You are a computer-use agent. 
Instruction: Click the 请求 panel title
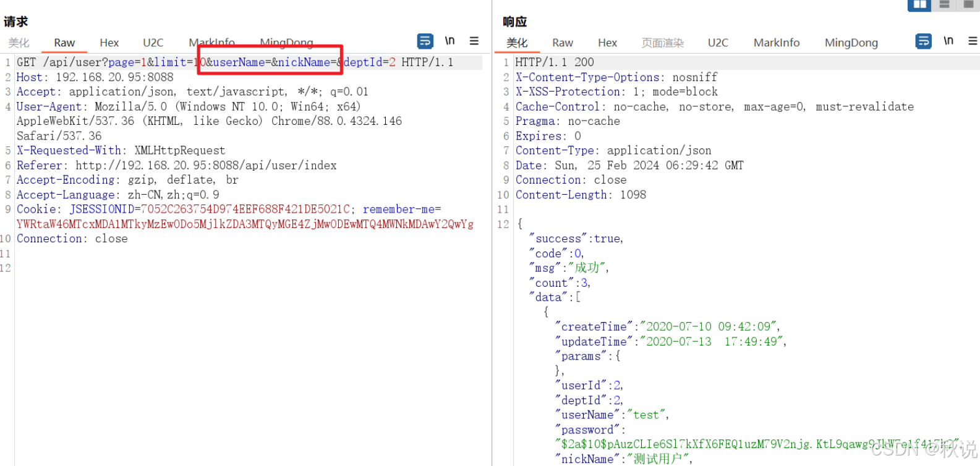tap(15, 22)
